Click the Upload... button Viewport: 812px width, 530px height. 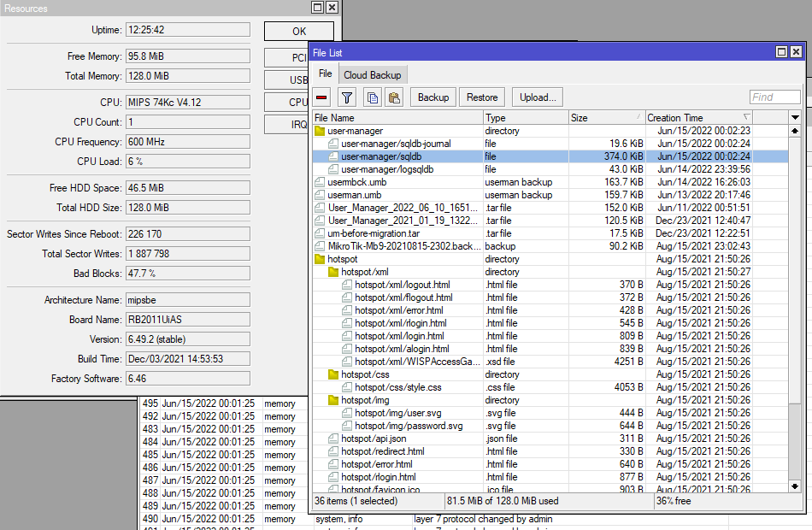click(x=538, y=97)
